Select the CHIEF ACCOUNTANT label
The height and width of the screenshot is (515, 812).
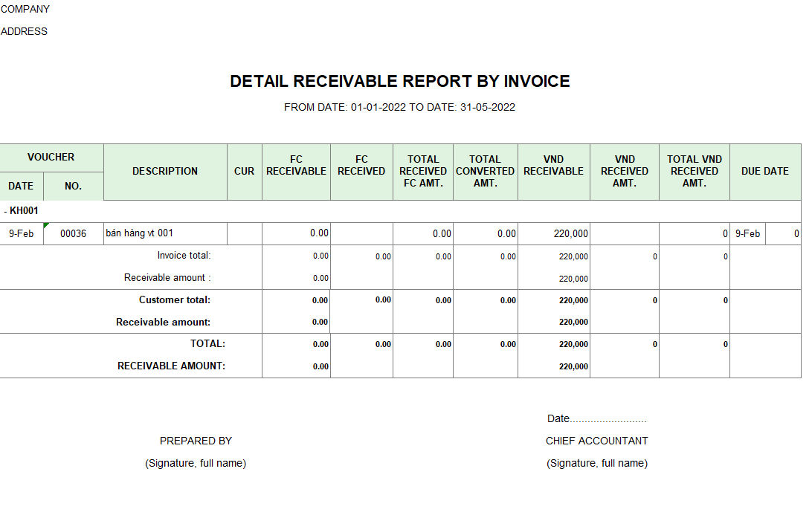596,441
